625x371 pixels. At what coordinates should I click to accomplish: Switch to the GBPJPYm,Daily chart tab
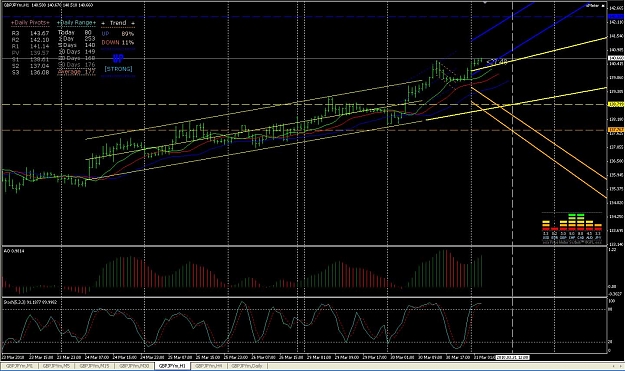(x=247, y=366)
